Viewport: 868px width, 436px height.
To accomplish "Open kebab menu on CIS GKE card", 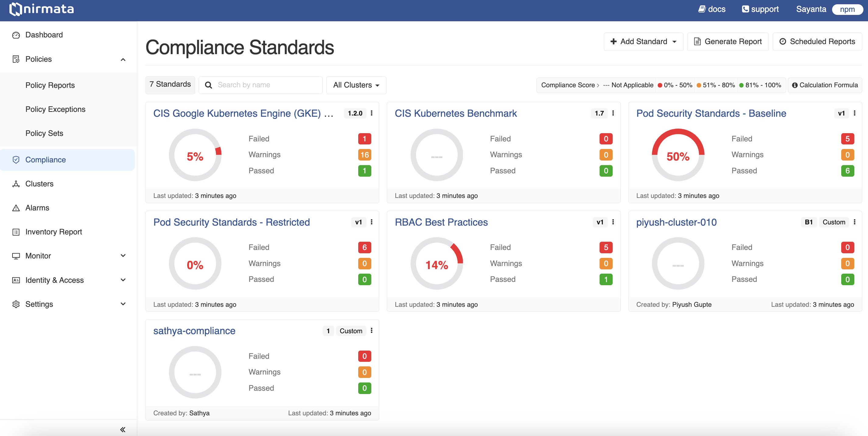I will click(x=371, y=113).
